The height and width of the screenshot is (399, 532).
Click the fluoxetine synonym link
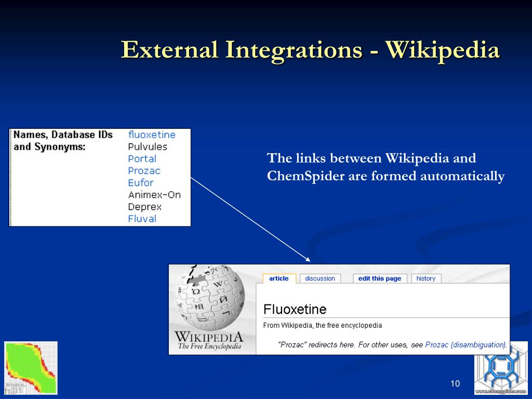pyautogui.click(x=152, y=135)
